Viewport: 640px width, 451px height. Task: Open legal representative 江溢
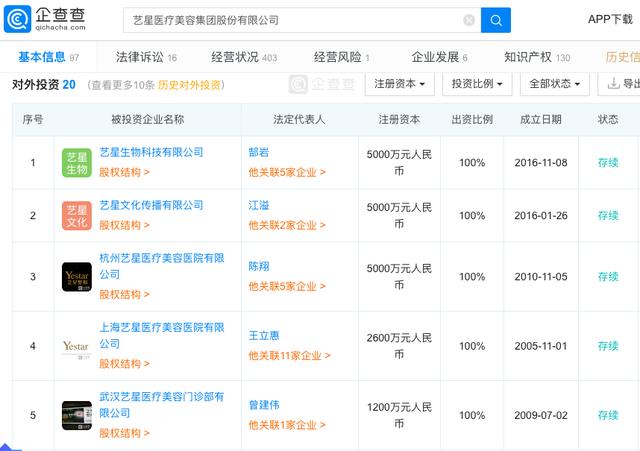click(x=259, y=205)
